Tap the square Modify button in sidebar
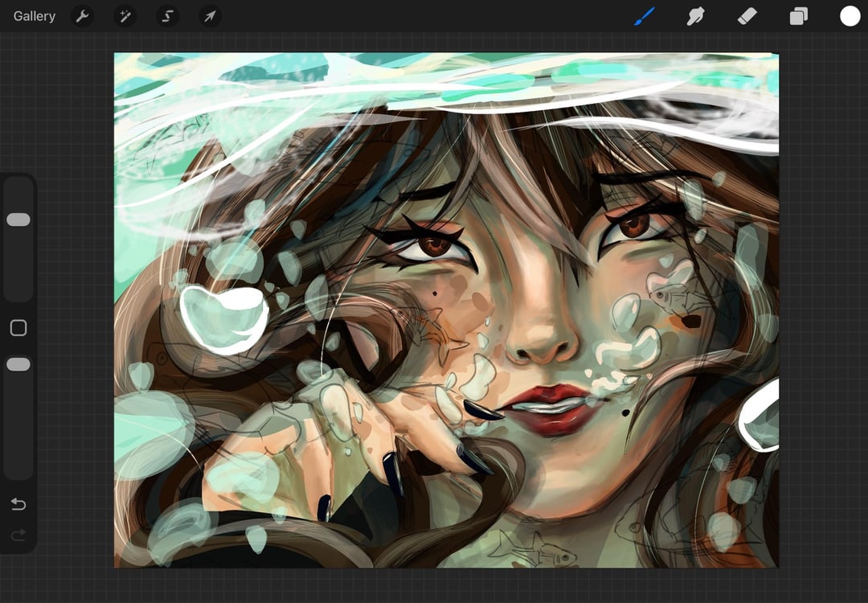 (18, 328)
